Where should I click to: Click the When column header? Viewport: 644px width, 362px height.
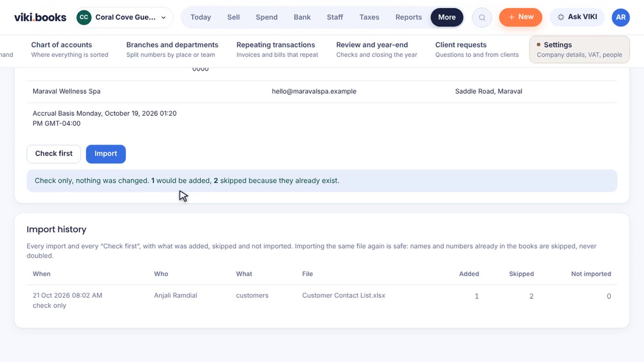[41, 274]
